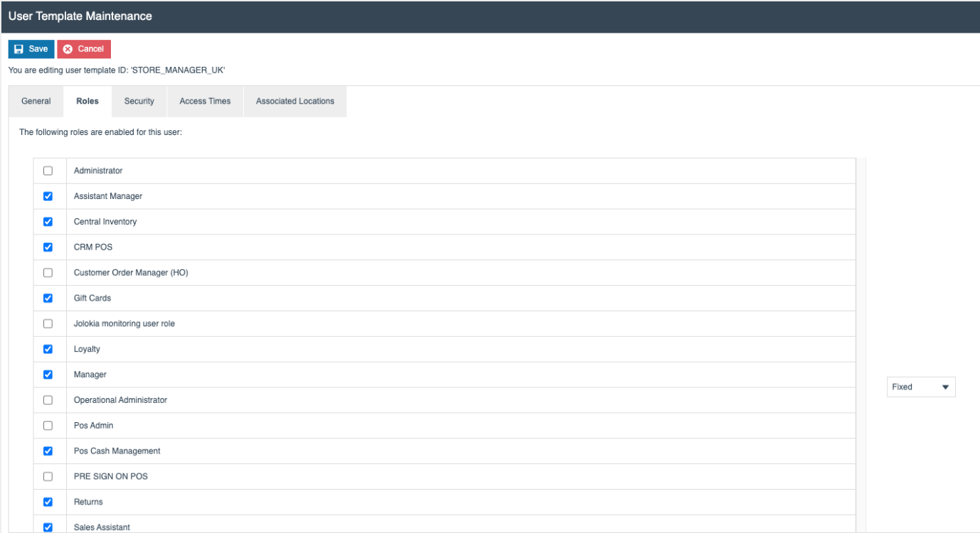The height and width of the screenshot is (533, 980).
Task: Disable the Assistant Manager role
Action: (48, 195)
